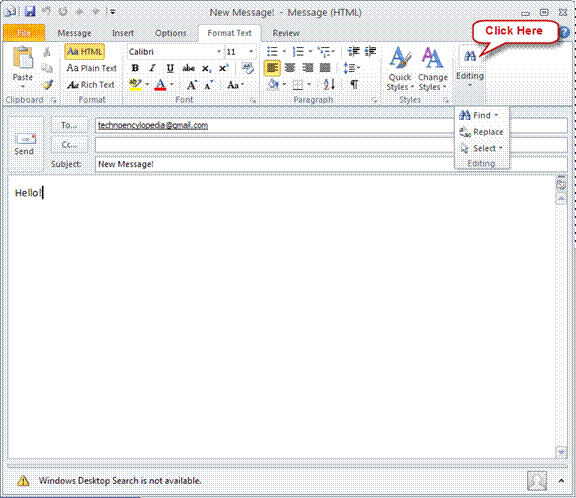Click the Send button

pyautogui.click(x=24, y=144)
